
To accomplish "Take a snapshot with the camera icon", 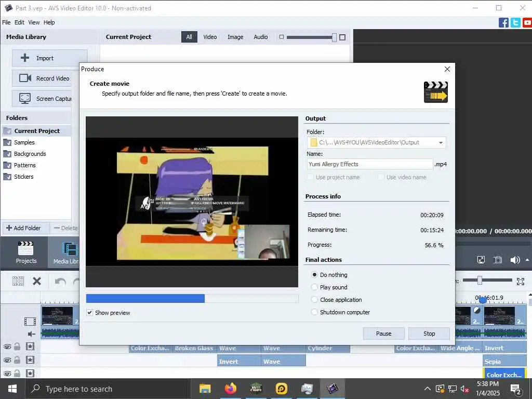I will click(x=497, y=260).
